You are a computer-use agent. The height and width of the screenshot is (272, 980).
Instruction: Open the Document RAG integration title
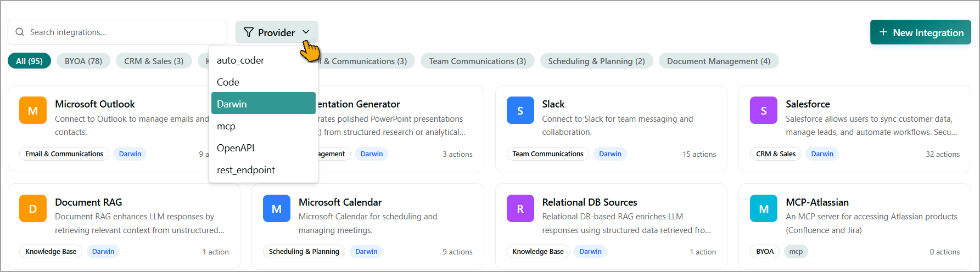tap(88, 202)
